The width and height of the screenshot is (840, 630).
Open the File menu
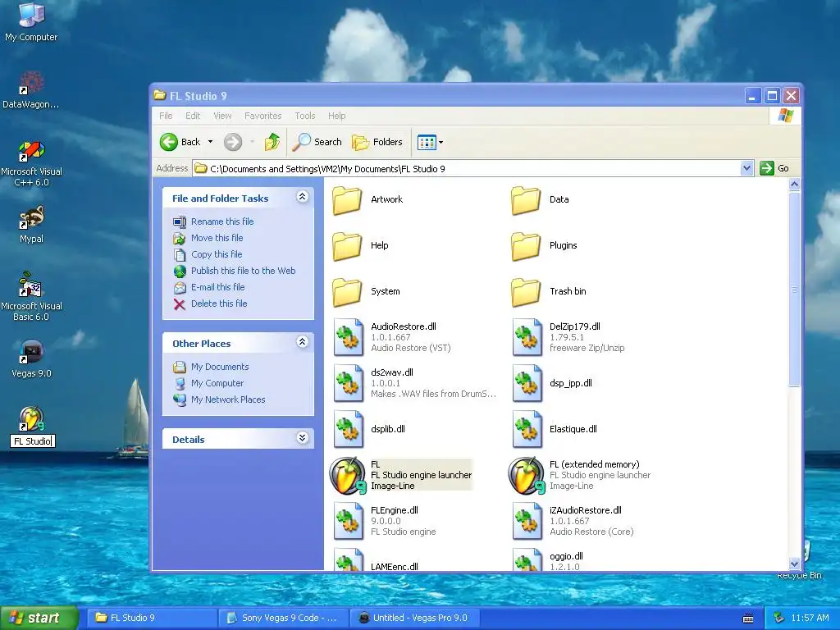pyautogui.click(x=166, y=116)
